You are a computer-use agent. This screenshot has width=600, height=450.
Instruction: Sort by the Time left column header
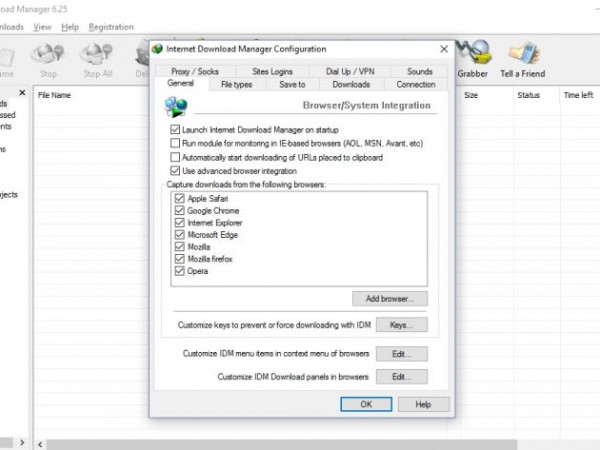tap(580, 95)
